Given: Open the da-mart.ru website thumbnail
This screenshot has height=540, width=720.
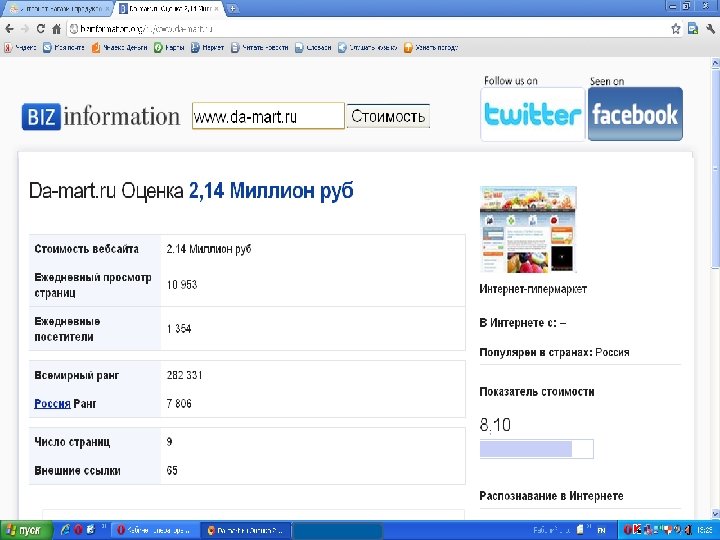Looking at the screenshot, I should point(528,229).
